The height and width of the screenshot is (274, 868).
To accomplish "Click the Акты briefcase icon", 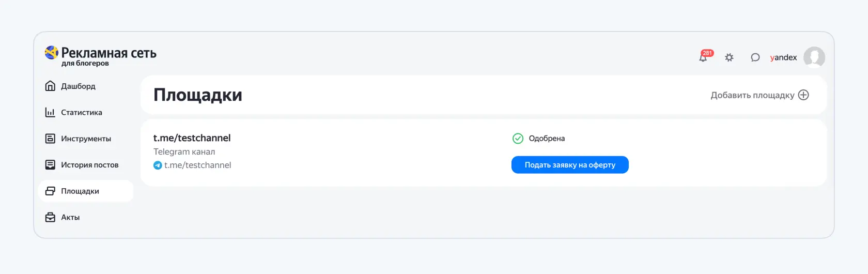I will click(x=50, y=217).
